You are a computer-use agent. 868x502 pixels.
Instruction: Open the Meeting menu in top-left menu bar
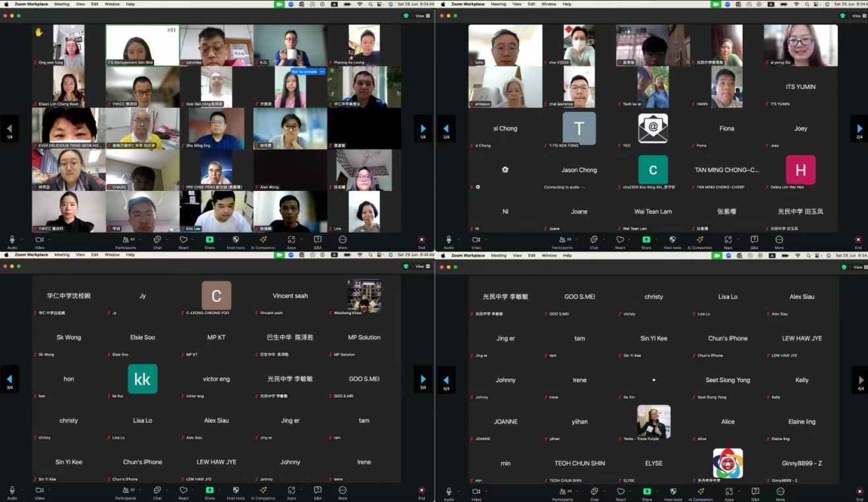click(62, 4)
